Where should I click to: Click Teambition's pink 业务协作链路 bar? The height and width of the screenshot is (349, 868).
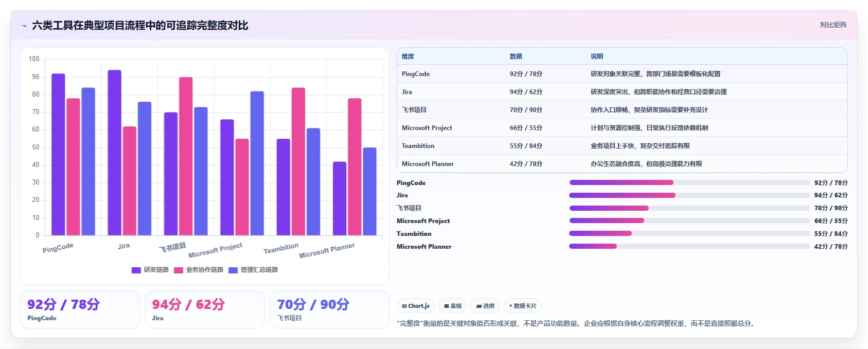(298, 162)
